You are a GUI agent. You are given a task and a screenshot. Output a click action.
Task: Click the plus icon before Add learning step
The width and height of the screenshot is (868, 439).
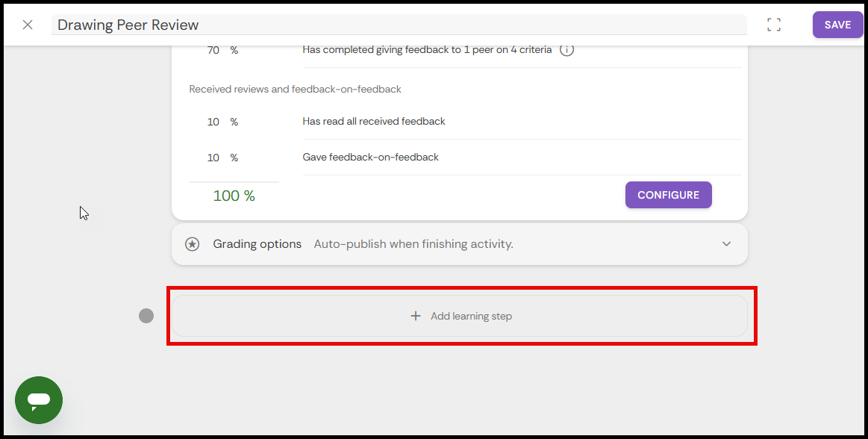point(416,316)
